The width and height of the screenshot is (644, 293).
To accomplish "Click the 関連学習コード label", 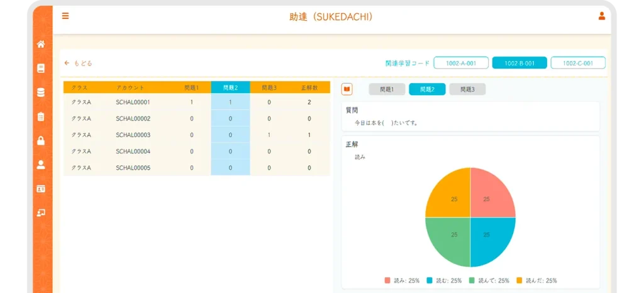I will tap(408, 64).
